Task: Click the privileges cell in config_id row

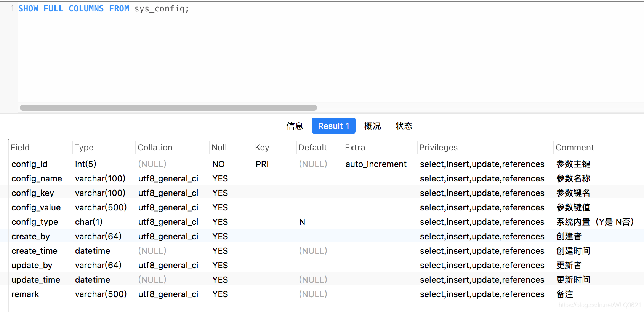Action: [x=482, y=164]
